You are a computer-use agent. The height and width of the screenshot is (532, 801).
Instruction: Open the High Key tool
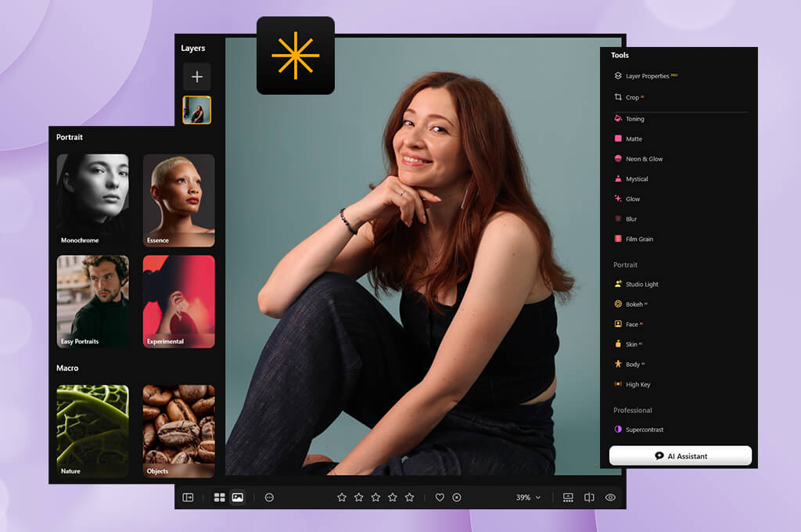tap(632, 384)
